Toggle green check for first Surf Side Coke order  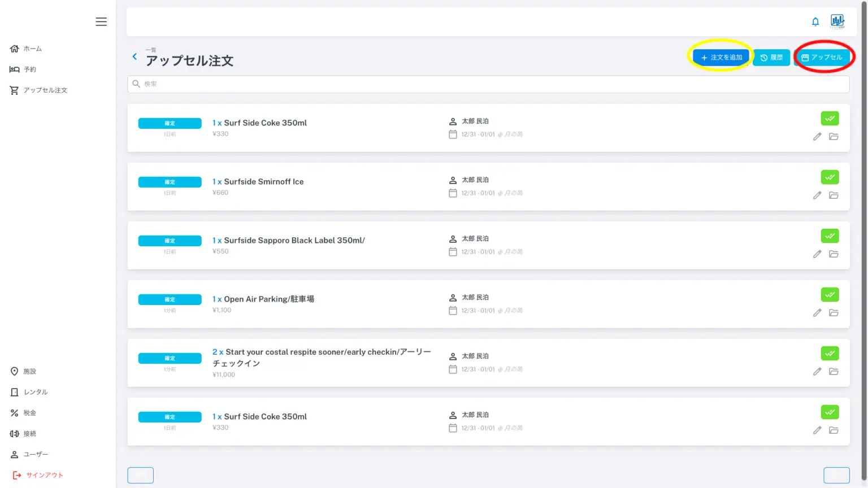[x=830, y=119]
